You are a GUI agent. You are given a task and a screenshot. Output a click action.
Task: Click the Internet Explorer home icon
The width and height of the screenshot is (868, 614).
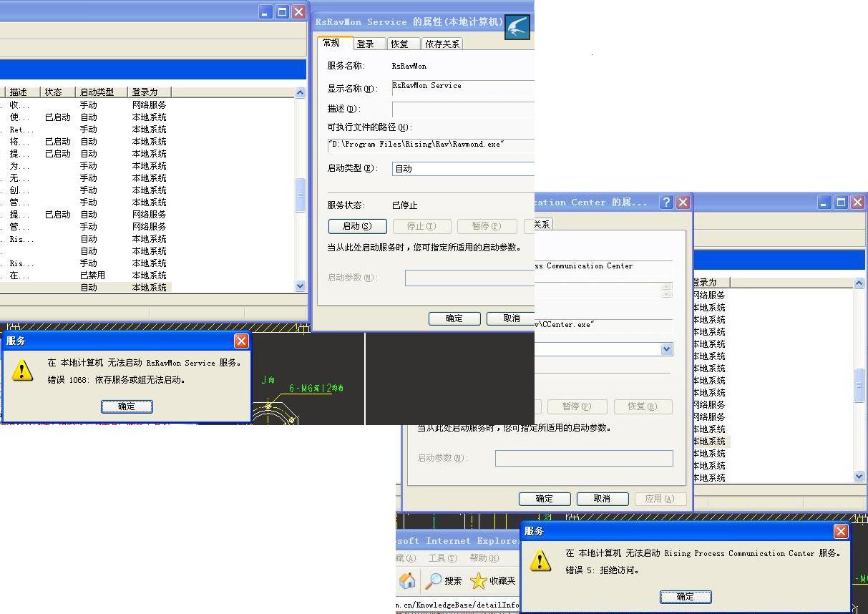pyautogui.click(x=407, y=581)
